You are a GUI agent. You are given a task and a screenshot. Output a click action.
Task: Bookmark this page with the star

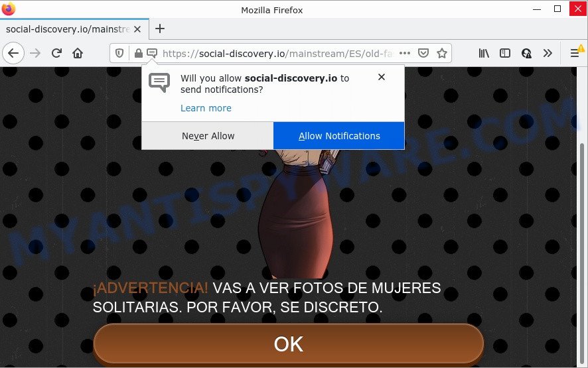442,53
